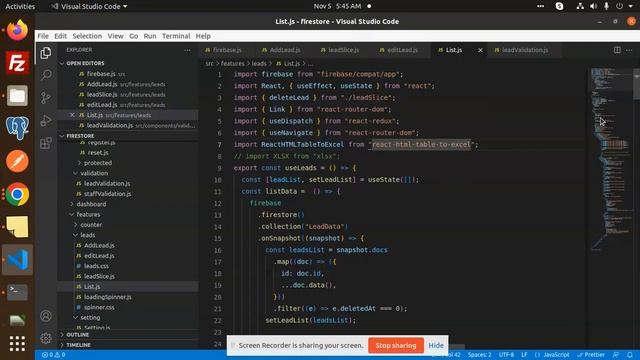Viewport: 640px width, 360px height.
Task: Open the Extensions view
Action: coord(46,143)
